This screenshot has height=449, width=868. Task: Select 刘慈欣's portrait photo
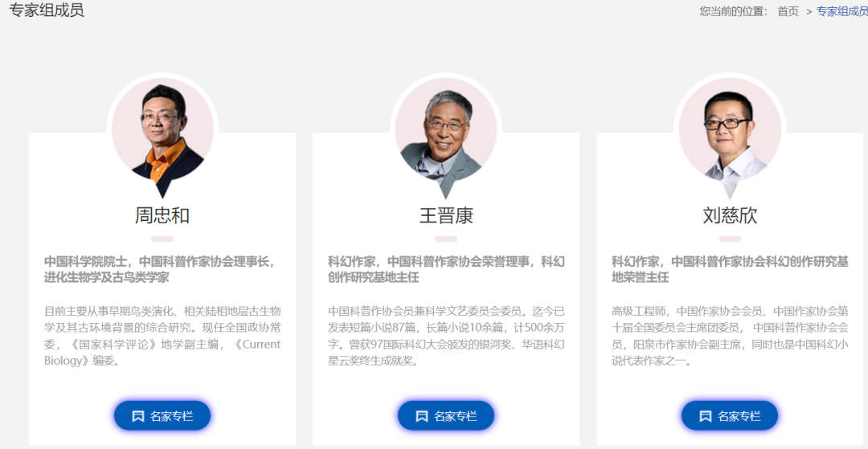(730, 137)
